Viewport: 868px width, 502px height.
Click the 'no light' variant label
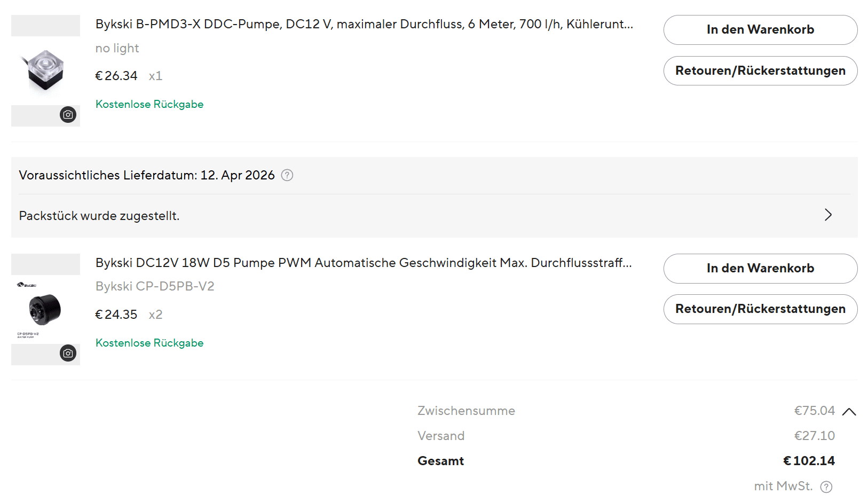pyautogui.click(x=117, y=48)
